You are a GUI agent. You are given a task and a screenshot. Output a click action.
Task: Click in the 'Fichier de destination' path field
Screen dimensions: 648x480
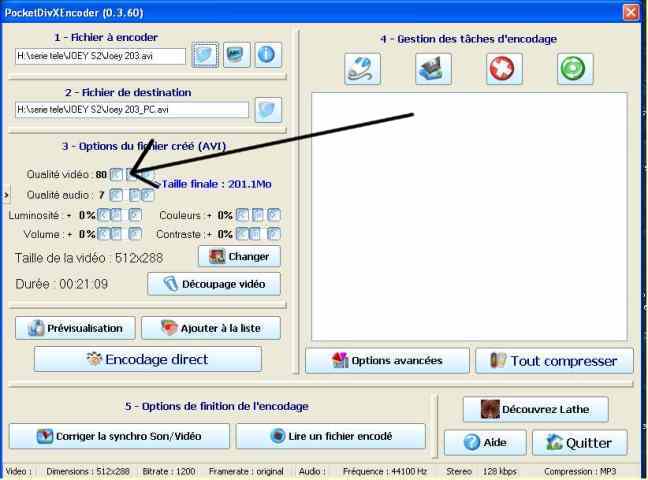coord(132,110)
